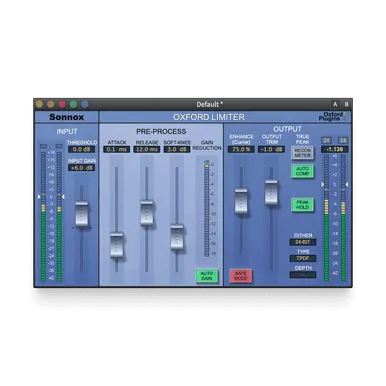This screenshot has width=386, height=386.
Task: Click the yellow circle in the title bar
Action: (39, 104)
